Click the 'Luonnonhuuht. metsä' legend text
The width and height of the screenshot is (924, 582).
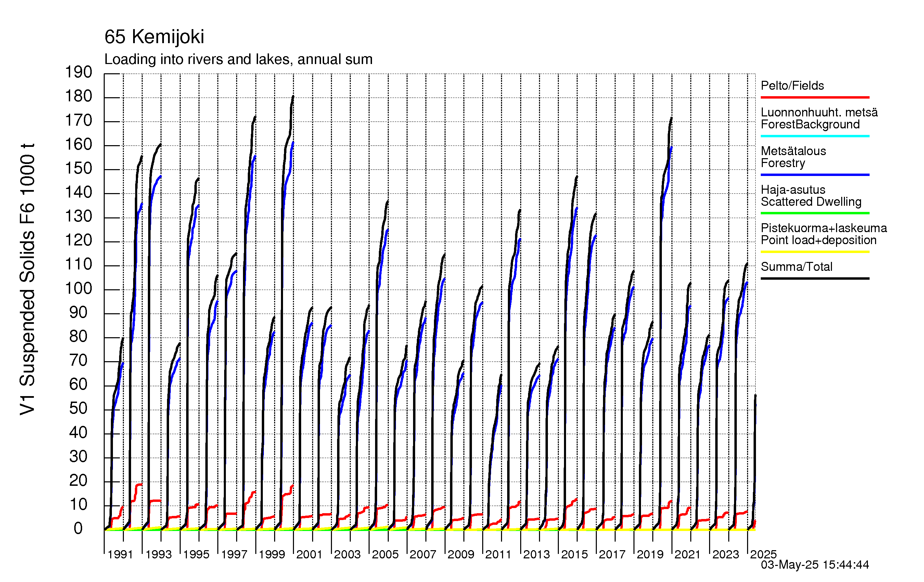click(819, 113)
